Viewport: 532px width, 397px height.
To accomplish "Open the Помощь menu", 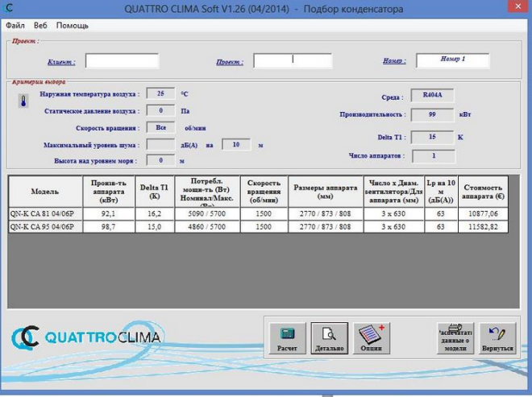I will click(73, 26).
